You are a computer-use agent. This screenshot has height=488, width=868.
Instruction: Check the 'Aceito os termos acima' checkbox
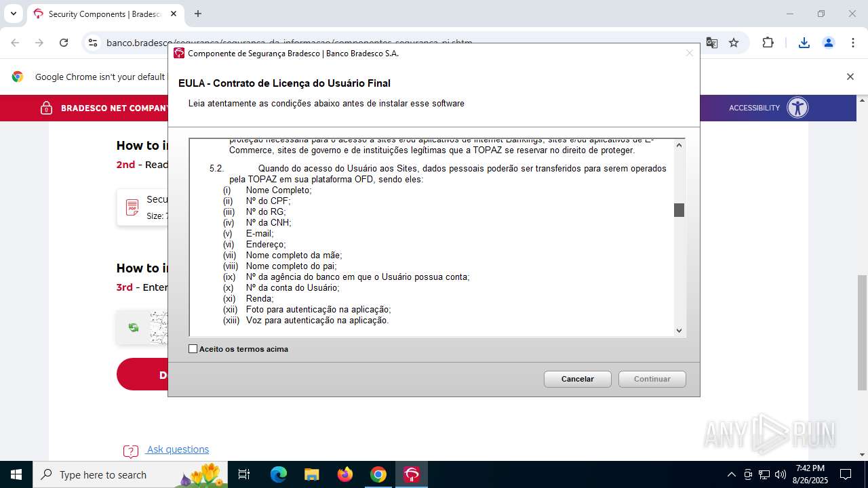(x=193, y=349)
